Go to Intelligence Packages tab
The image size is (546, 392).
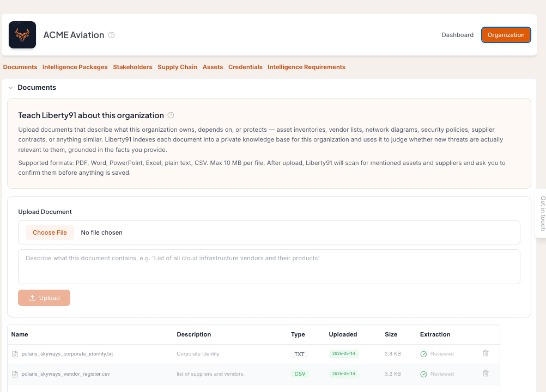[x=75, y=67]
